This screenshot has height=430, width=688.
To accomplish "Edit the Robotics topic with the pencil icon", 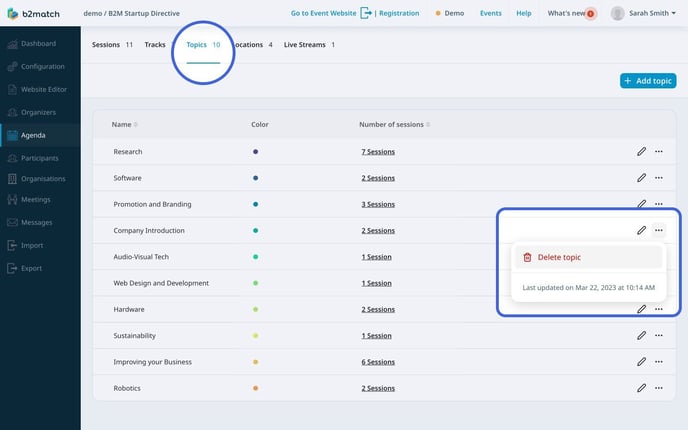I will [x=641, y=388].
